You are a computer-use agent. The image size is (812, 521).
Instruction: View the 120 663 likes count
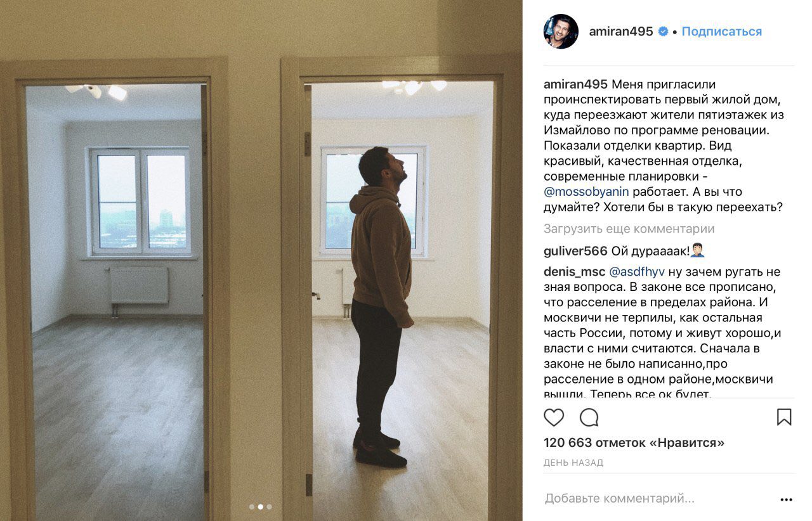[634, 442]
